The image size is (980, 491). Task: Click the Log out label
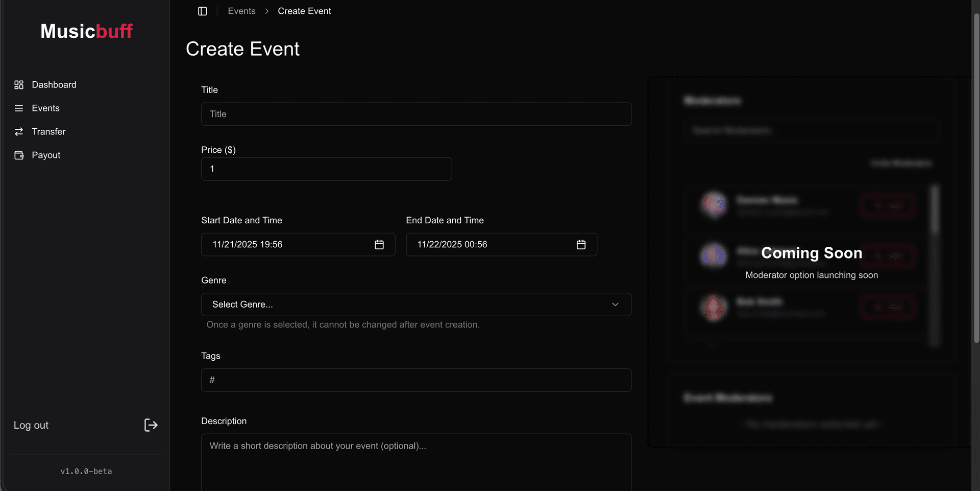[31, 425]
